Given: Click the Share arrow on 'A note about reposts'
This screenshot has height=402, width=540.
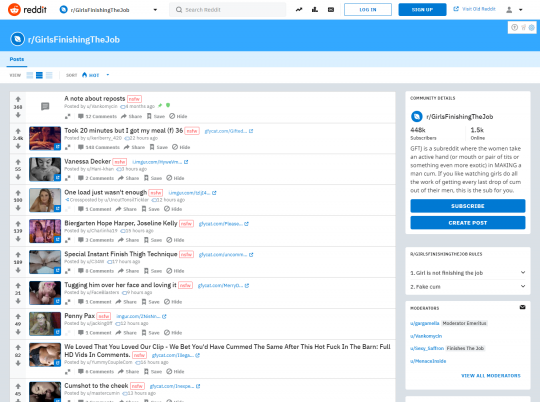Looking at the screenshot, I should point(124,116).
